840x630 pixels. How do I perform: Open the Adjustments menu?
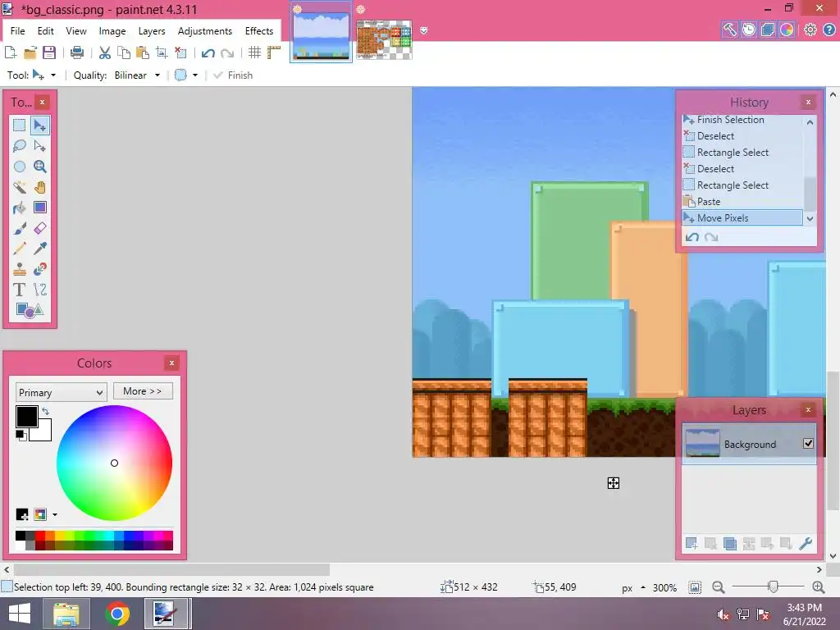click(205, 31)
